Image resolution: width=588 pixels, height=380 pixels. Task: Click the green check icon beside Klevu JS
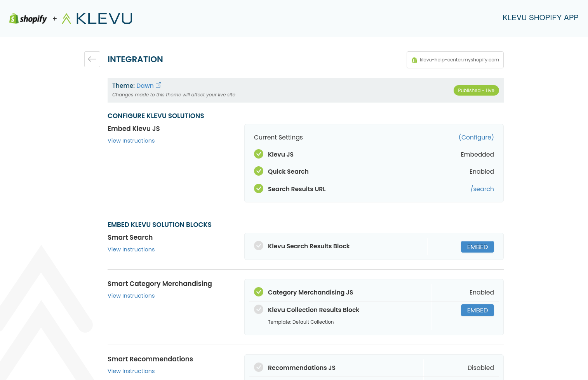click(x=259, y=154)
